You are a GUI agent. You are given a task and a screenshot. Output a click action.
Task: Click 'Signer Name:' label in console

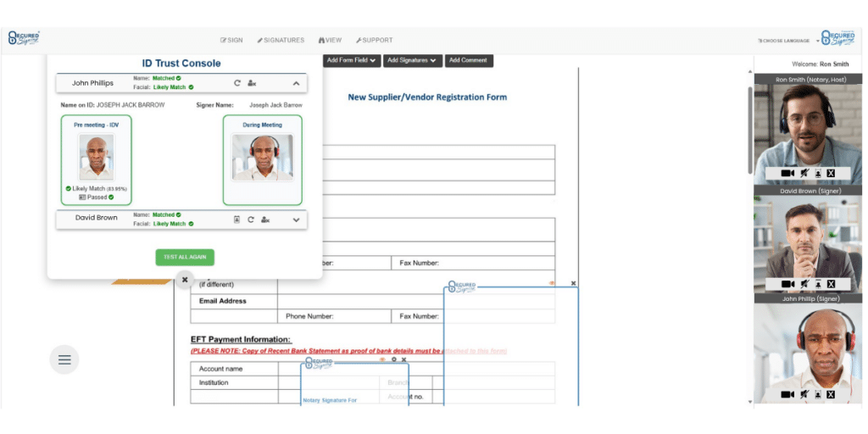(214, 104)
